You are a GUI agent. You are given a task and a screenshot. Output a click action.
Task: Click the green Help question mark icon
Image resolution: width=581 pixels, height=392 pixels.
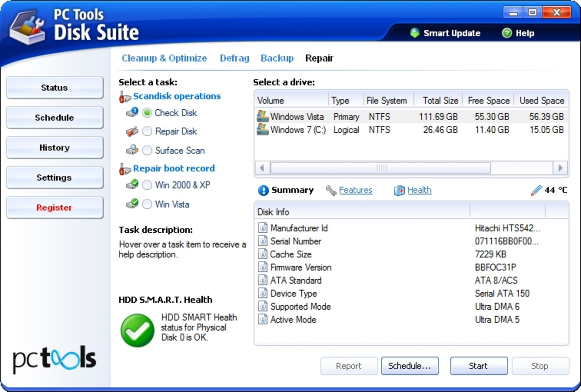pos(507,33)
